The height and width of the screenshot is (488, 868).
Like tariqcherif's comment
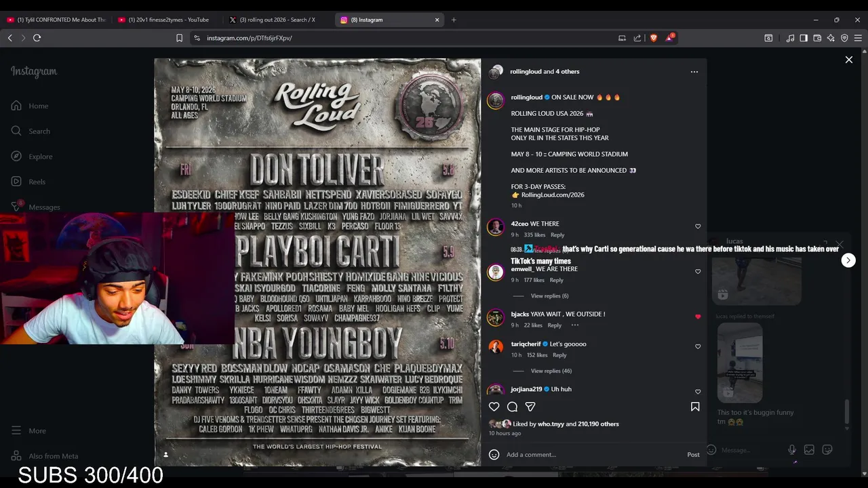click(x=698, y=346)
